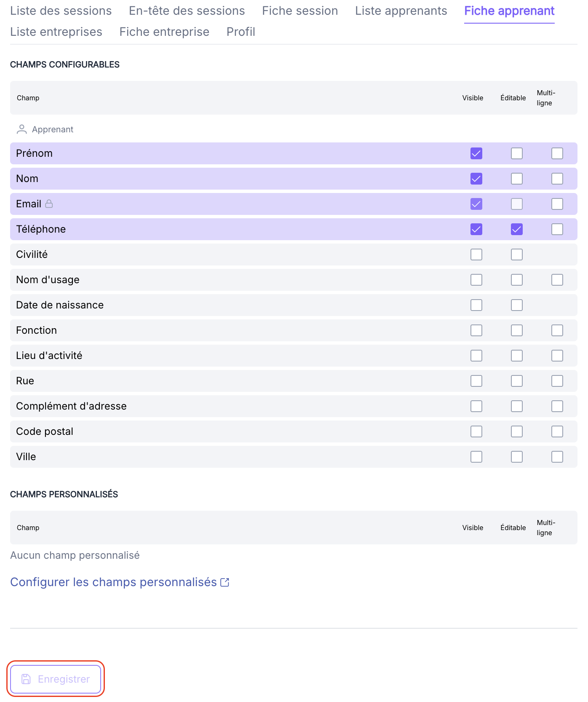Check Multi-ligne for Ville
This screenshot has height=702, width=588.
(x=557, y=457)
